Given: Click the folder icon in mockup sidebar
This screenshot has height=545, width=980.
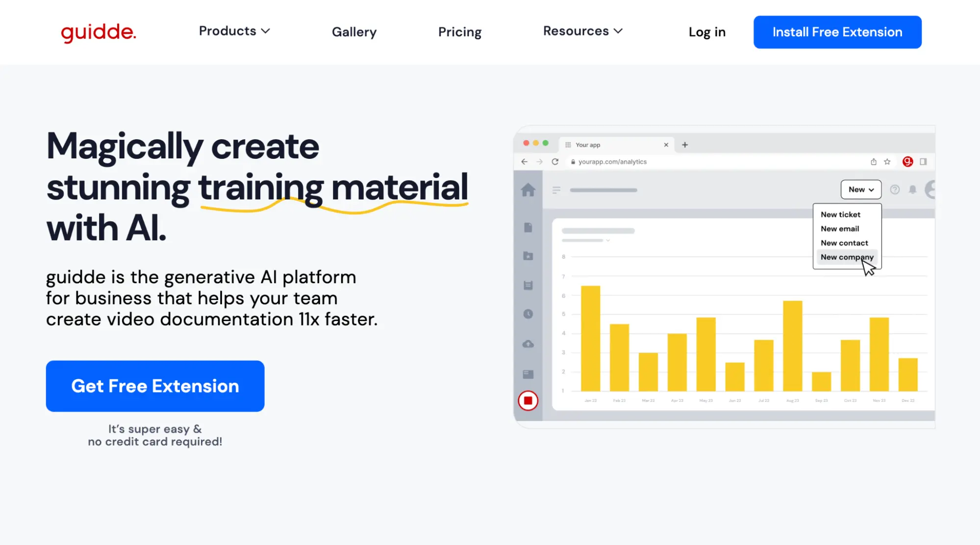Looking at the screenshot, I should (528, 256).
